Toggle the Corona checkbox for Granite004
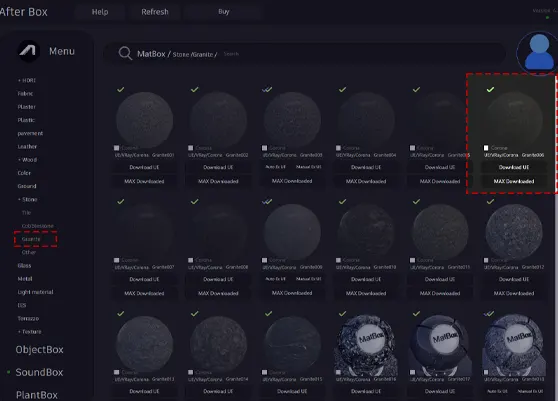558x401 pixels. point(338,148)
